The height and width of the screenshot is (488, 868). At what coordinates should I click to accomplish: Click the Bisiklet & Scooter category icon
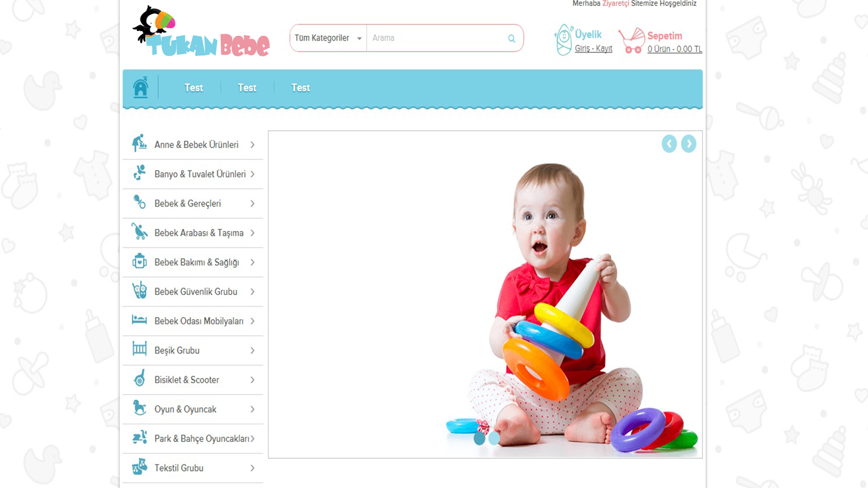coord(140,378)
